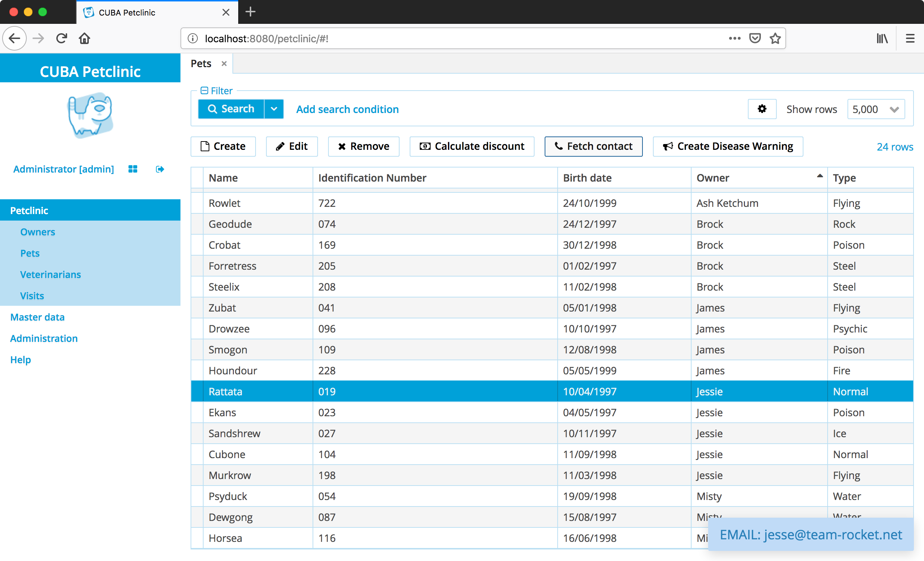Open Veterinarians in the sidebar menu
Viewport: 924px width, 561px height.
(x=51, y=274)
